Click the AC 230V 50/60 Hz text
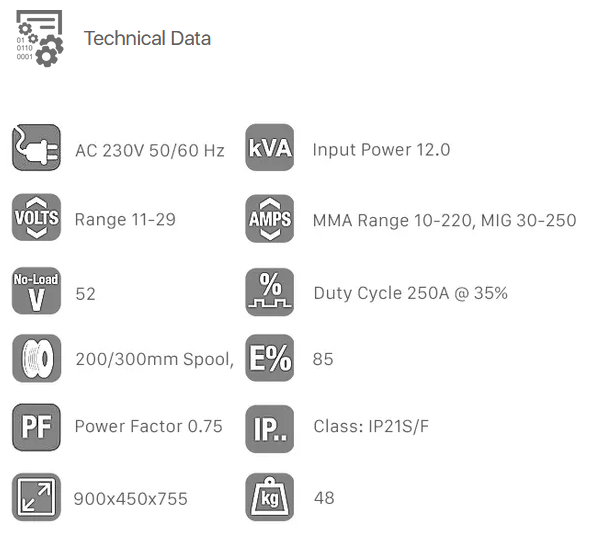The image size is (593, 546). tap(150, 150)
